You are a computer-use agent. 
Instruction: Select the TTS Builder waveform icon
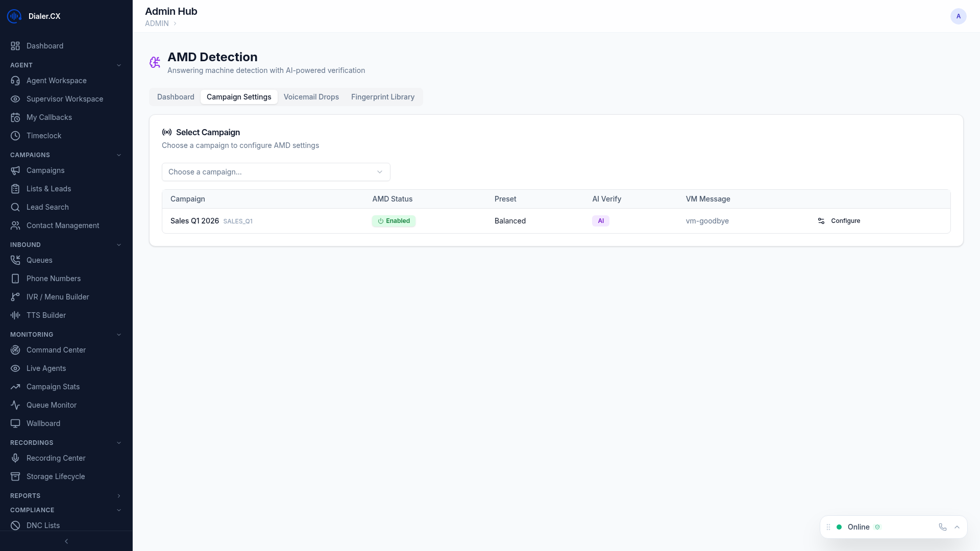coord(15,315)
